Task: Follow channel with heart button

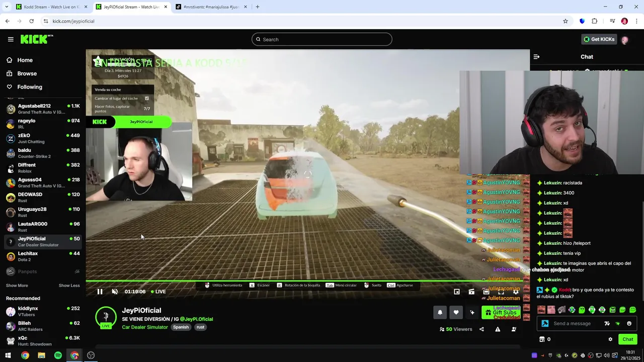Action: pos(456,312)
